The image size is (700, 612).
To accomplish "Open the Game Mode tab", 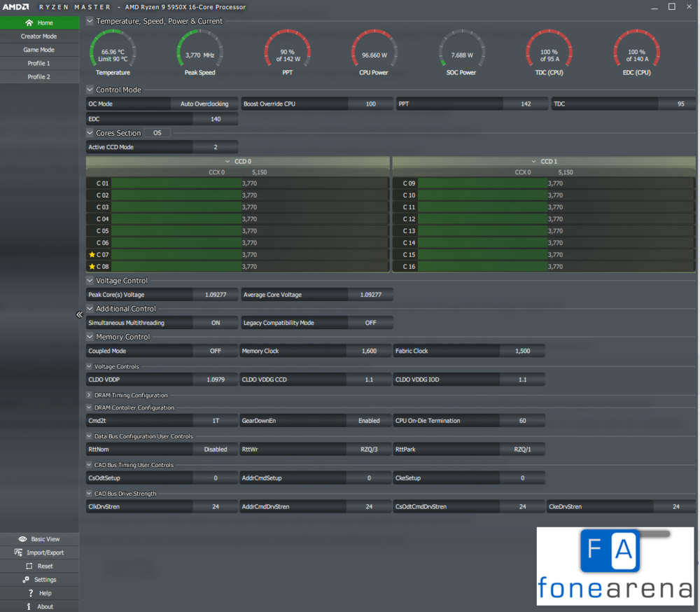I will coord(39,50).
